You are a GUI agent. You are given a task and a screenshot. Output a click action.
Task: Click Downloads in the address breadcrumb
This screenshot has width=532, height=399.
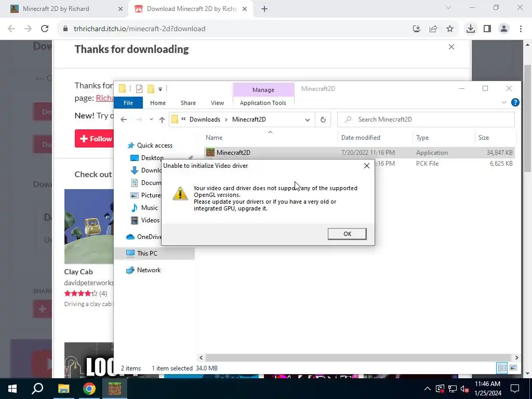point(205,119)
